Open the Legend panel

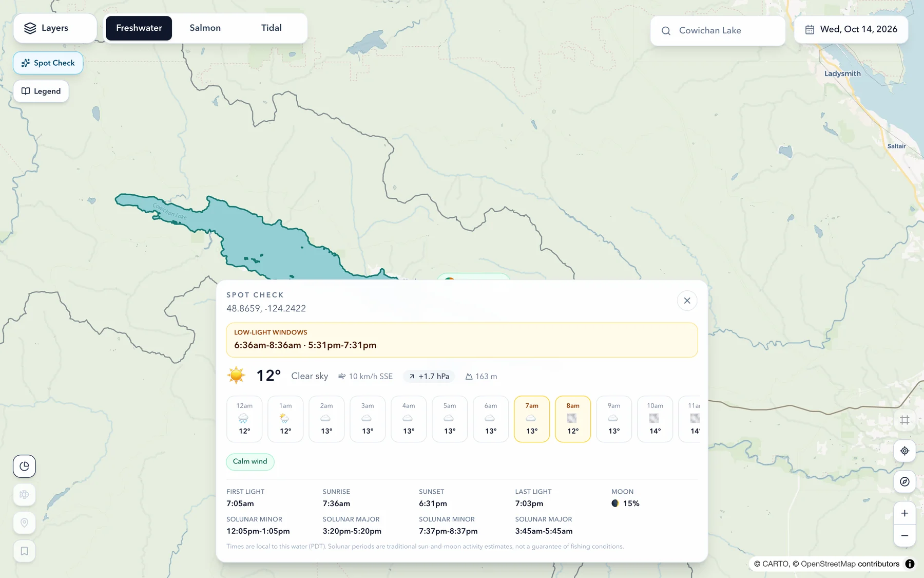tap(41, 91)
